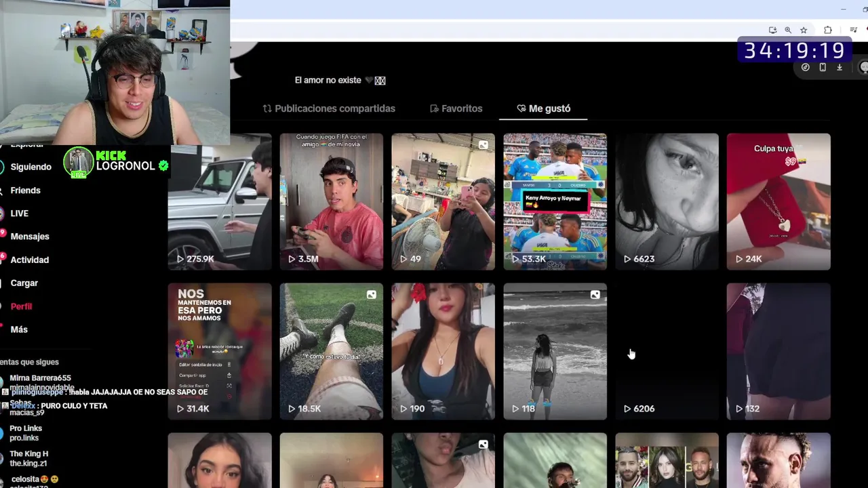Click the TikTok coin icon under timer
This screenshot has height=488, width=868.
pyautogui.click(x=806, y=67)
